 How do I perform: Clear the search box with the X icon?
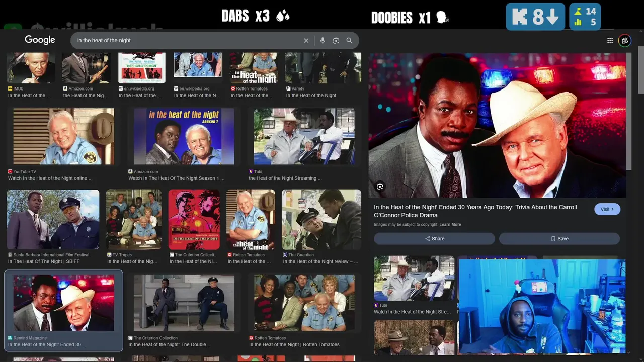click(x=306, y=41)
